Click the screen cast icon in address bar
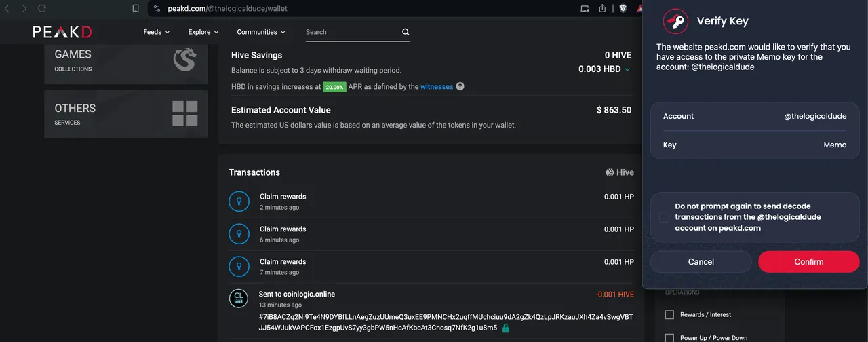Viewport: 868px width, 342px height. tap(585, 9)
